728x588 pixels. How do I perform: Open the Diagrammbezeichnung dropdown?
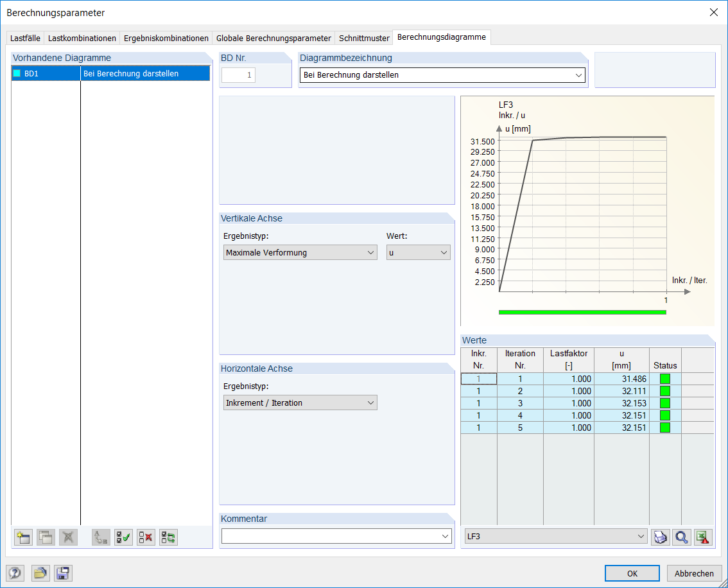(x=578, y=75)
